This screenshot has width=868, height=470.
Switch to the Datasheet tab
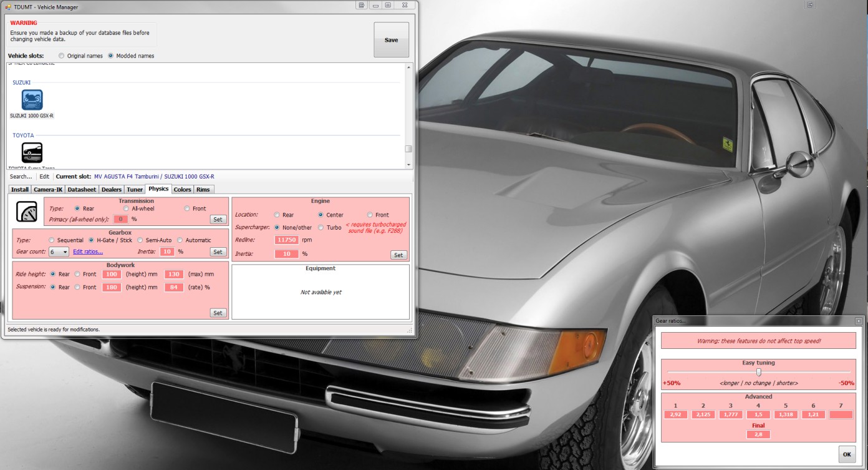coord(82,189)
